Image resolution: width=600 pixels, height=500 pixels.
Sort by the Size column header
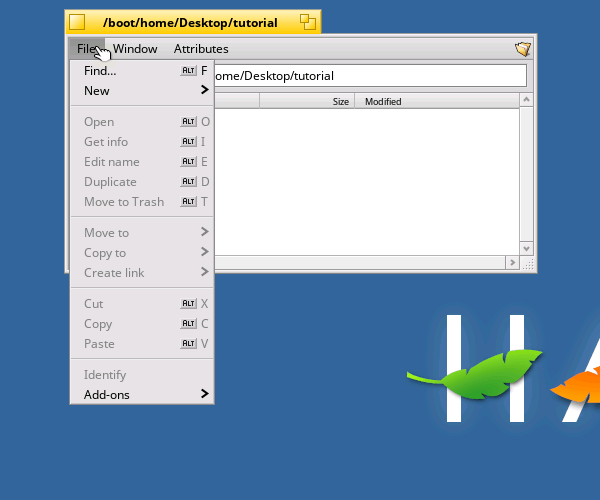point(306,101)
